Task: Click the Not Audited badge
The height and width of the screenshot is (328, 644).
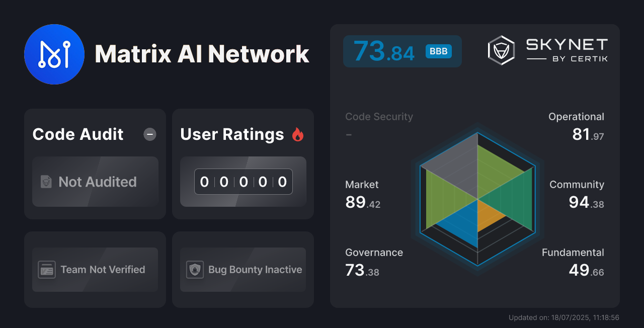Action: pyautogui.click(x=95, y=182)
